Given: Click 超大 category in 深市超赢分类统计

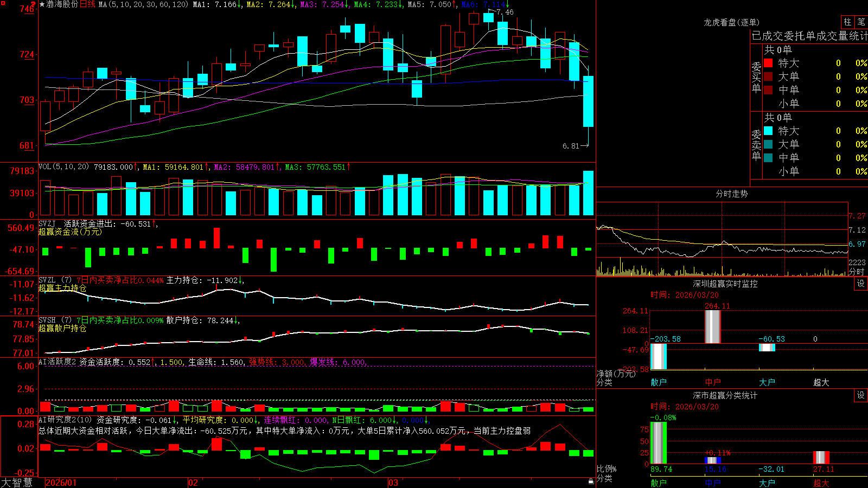Looking at the screenshot, I should pos(821,483).
